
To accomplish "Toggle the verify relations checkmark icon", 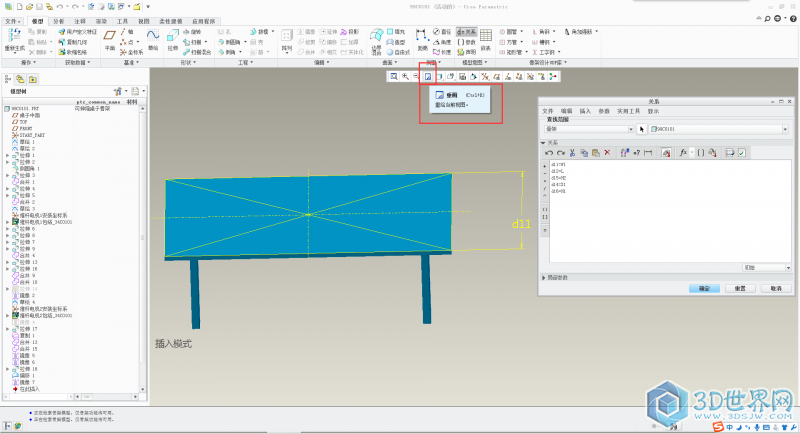I will (x=742, y=152).
